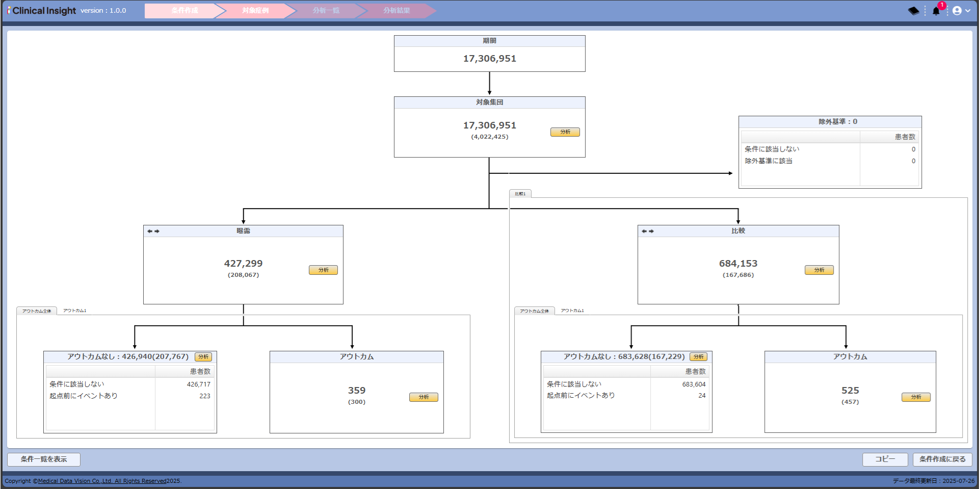Open notifications bell with badge
This screenshot has height=489, width=980.
point(936,11)
